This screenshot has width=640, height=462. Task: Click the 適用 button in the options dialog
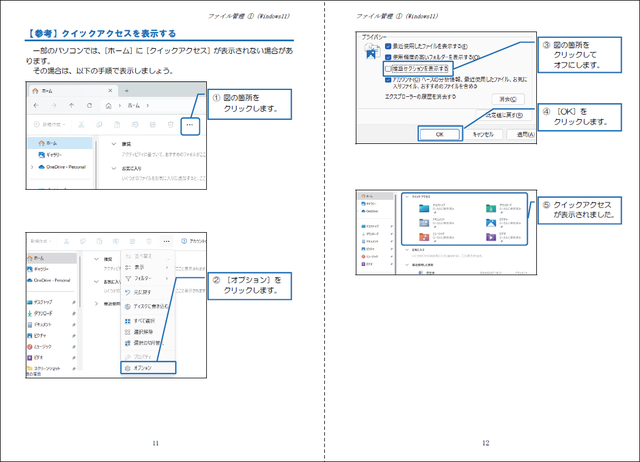(x=522, y=134)
